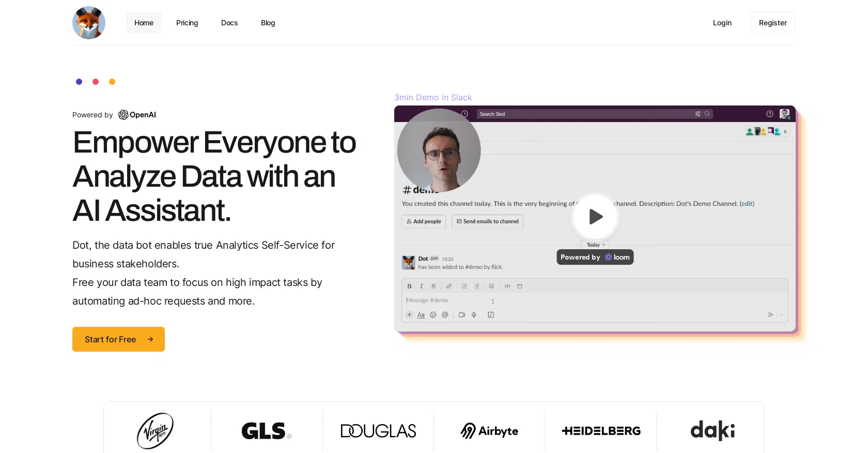The height and width of the screenshot is (453, 868).
Task: Click the Virgin Red logo
Action: [x=155, y=431]
